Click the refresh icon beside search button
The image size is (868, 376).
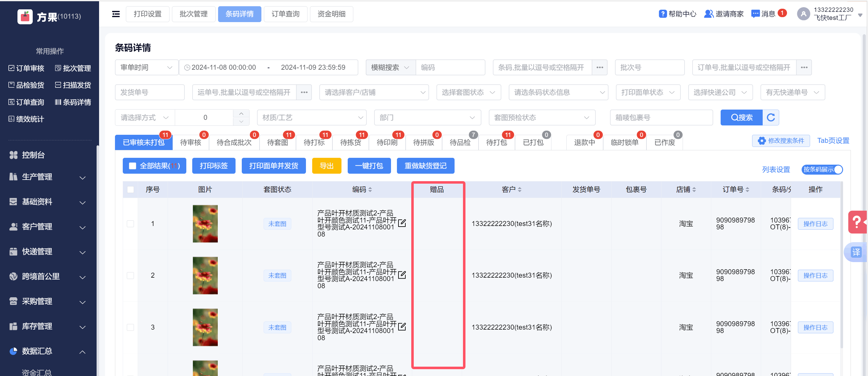pos(770,117)
